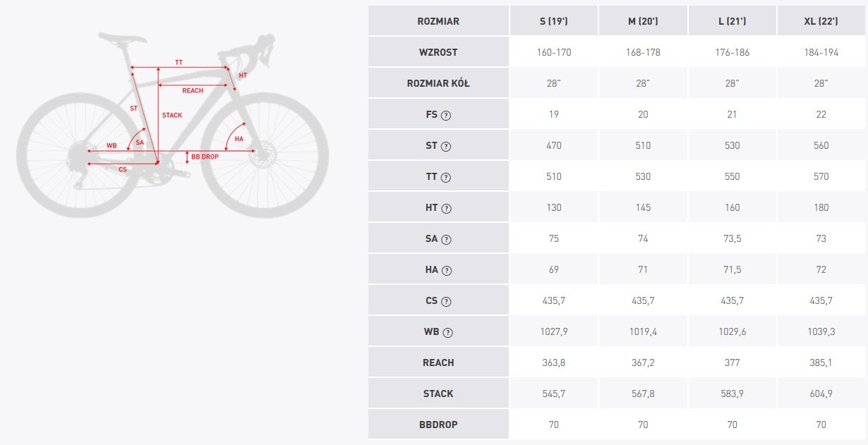Click the help icon next to ST
Viewport: 868px width, 445px height.
point(446,147)
